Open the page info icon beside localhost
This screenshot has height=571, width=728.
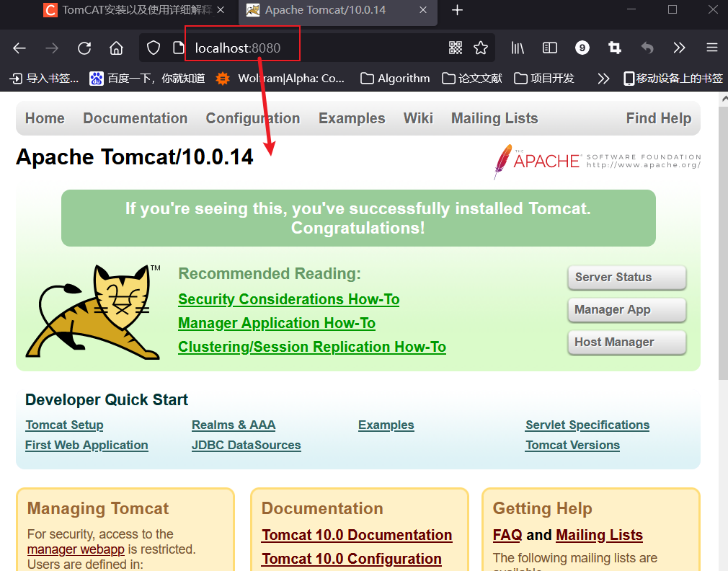point(178,48)
